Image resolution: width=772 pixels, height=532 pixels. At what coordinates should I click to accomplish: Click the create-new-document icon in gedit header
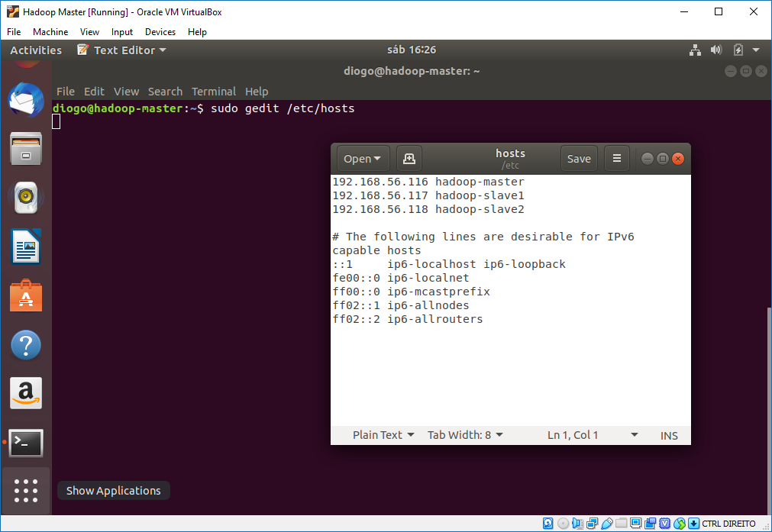click(x=409, y=158)
